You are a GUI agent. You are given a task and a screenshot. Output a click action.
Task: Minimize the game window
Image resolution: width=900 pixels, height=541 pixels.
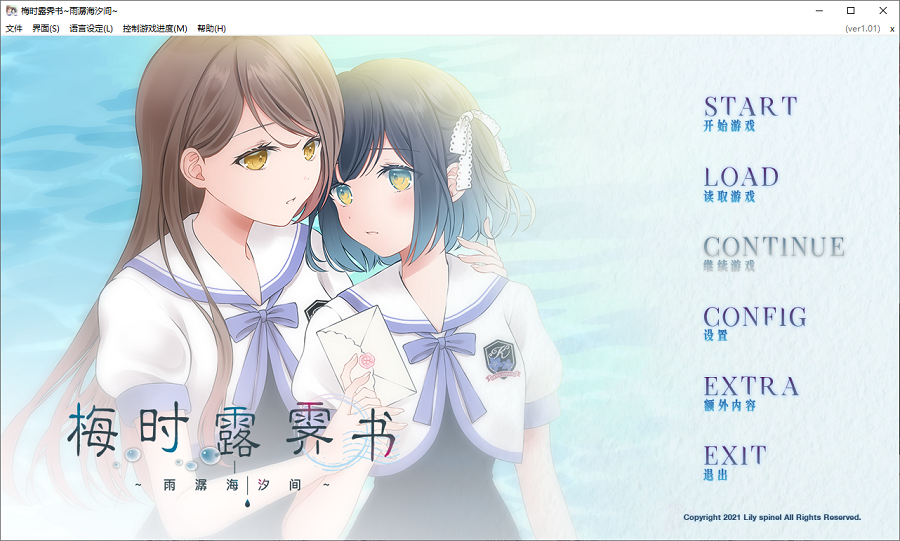point(819,10)
